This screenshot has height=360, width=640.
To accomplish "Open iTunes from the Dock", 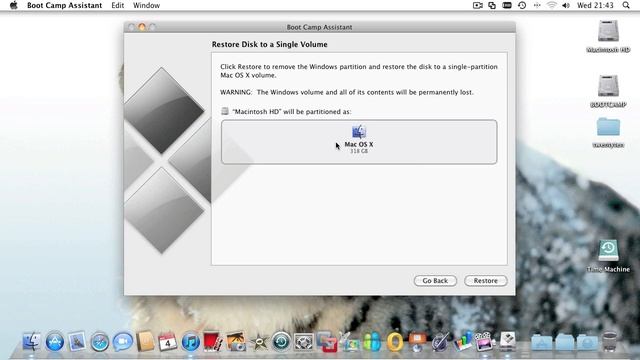I will click(190, 342).
